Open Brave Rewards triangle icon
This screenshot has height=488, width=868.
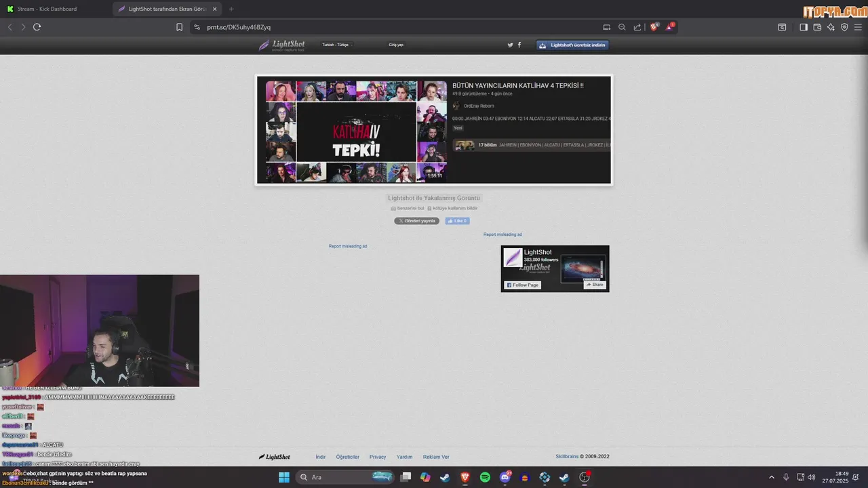point(670,27)
